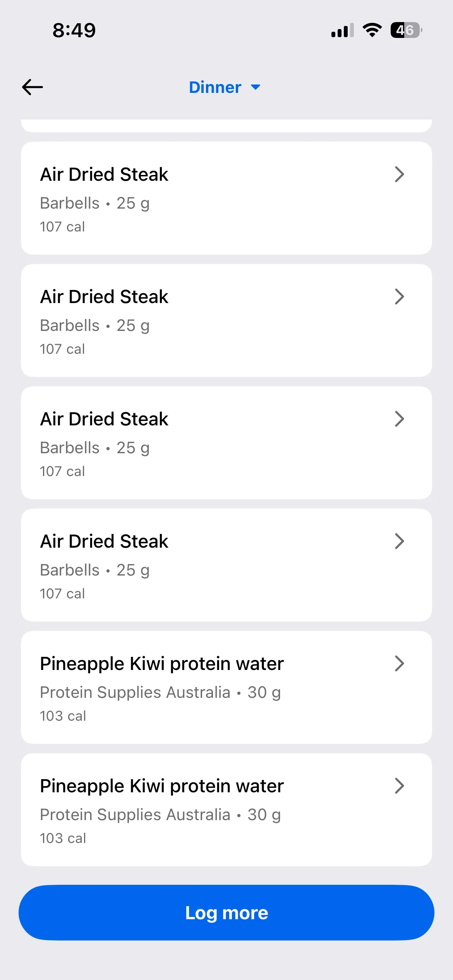
Task: Tap the fourth Air Dried Steak chevron icon
Action: [399, 541]
